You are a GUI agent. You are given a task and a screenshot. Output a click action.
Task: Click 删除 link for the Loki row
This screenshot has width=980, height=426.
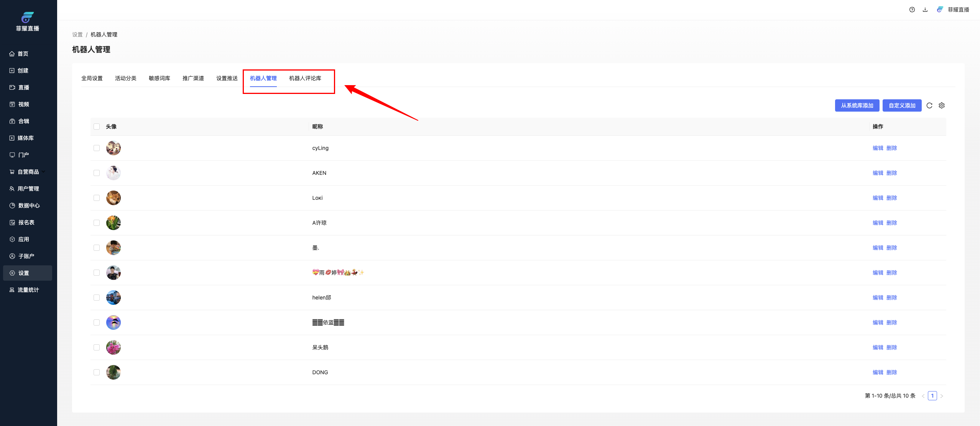pos(891,198)
